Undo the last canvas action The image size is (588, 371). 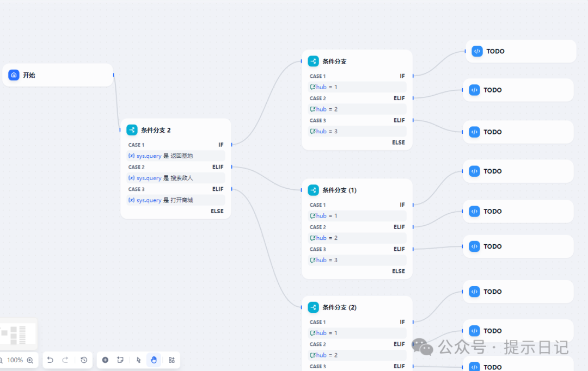(x=50, y=360)
